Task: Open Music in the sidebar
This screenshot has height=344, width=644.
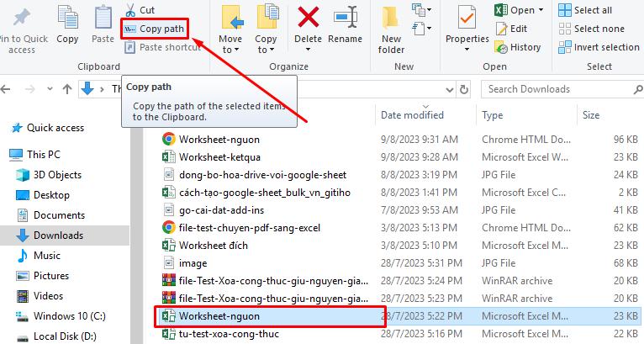Action: pos(39,255)
